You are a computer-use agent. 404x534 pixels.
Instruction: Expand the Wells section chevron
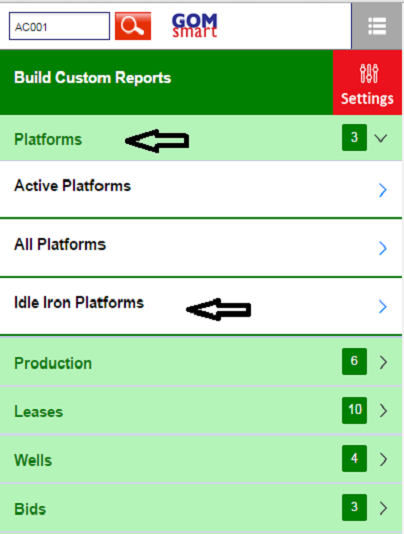coord(383,459)
